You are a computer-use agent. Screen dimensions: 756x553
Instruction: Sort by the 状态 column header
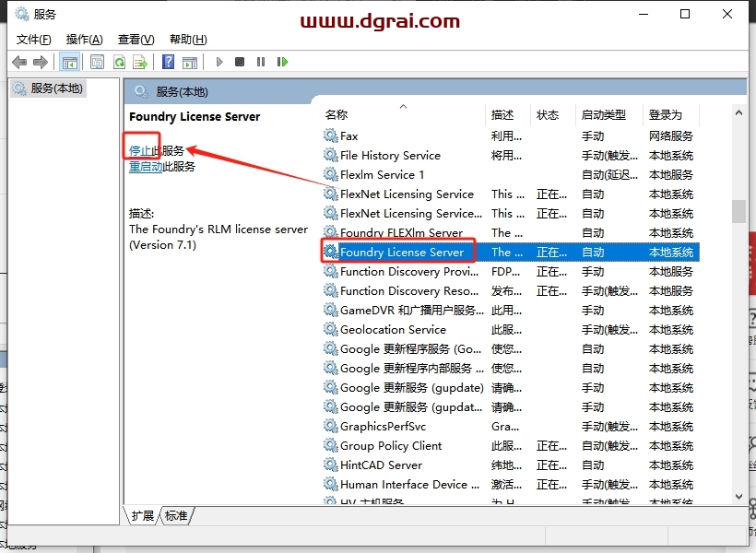click(x=553, y=114)
